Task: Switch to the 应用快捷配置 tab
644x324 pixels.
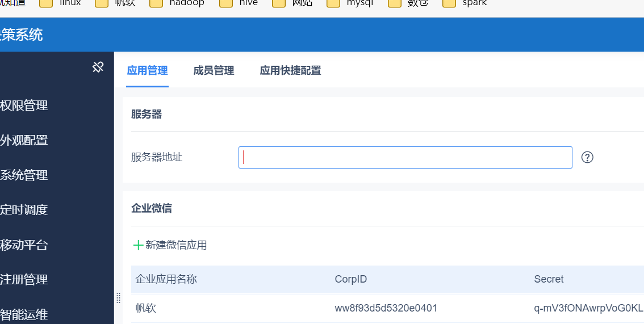Action: coord(290,70)
